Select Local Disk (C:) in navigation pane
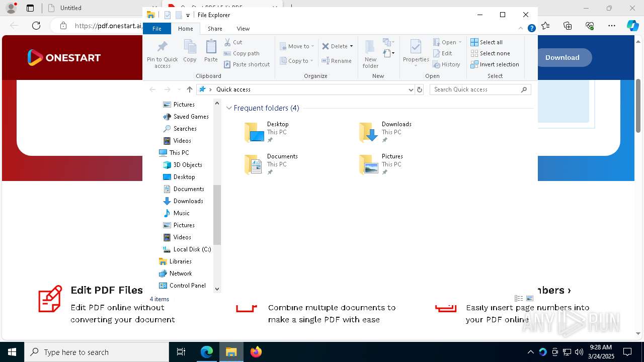This screenshot has width=644, height=362. click(x=192, y=249)
